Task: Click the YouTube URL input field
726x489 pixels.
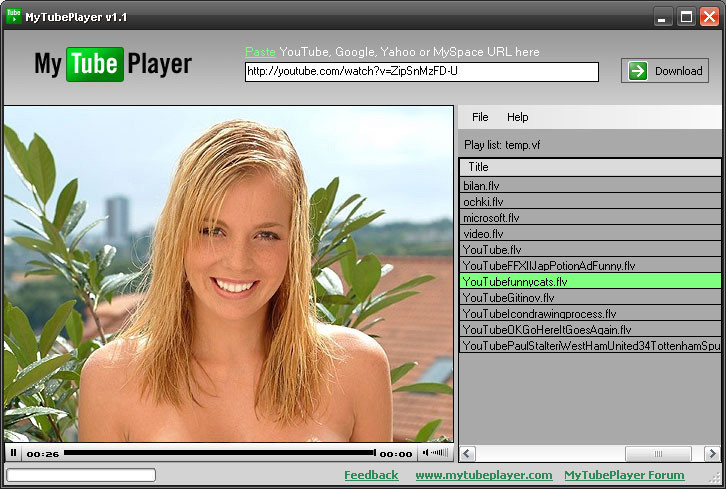Action: 421,72
